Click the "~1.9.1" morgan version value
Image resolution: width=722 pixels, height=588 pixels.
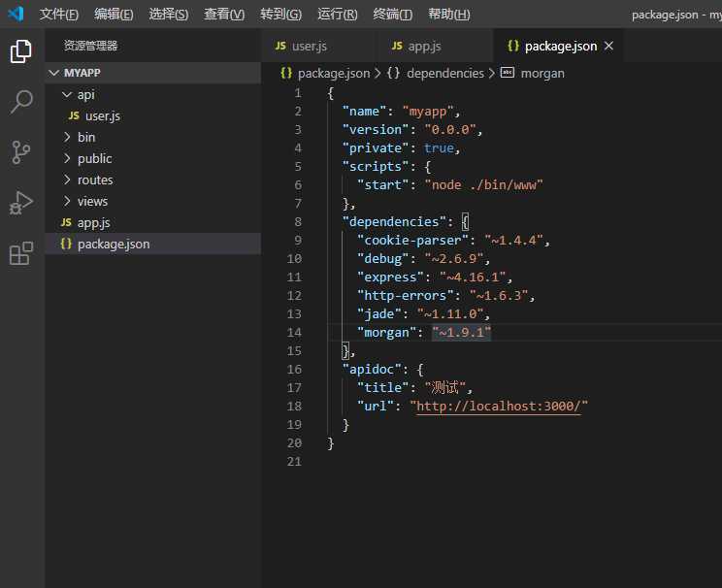pyautogui.click(x=461, y=332)
